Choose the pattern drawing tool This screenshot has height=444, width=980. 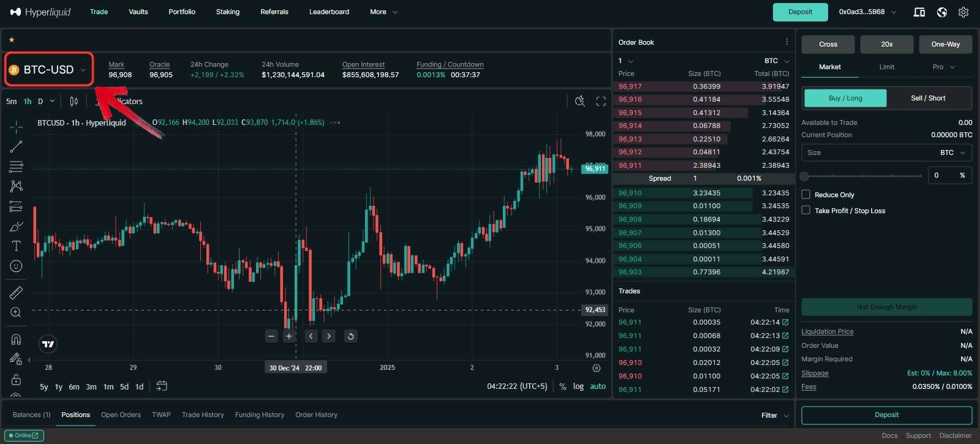point(16,186)
